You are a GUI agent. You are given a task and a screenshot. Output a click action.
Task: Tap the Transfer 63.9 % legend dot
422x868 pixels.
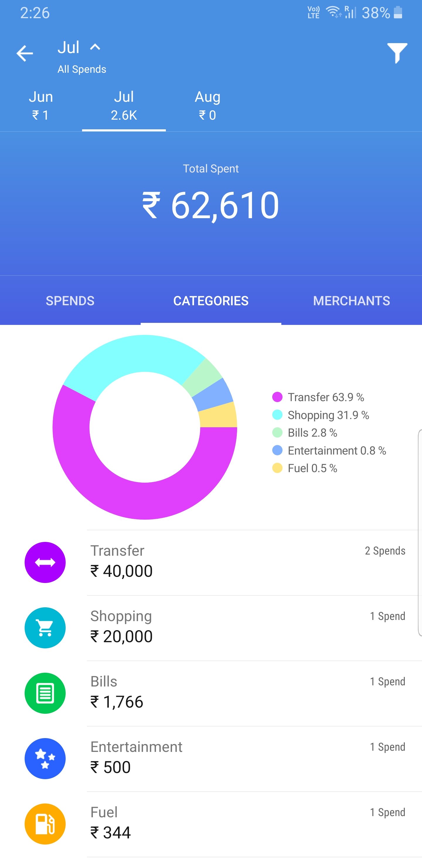[x=277, y=397]
